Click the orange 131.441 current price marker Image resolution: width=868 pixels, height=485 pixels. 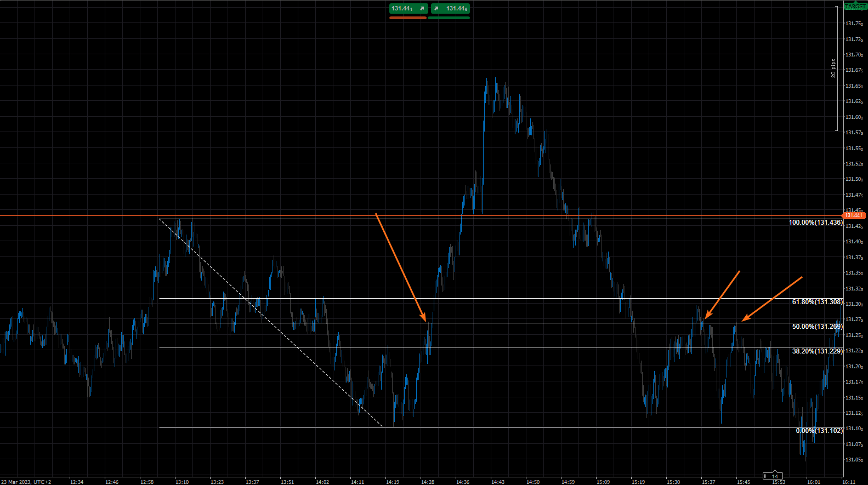[x=854, y=215]
